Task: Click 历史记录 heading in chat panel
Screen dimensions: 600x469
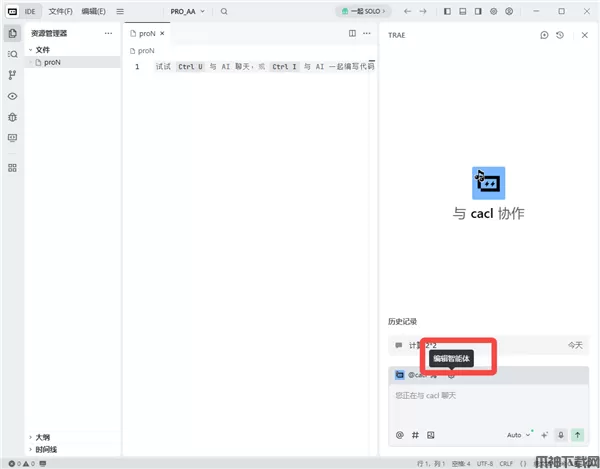Action: [402, 321]
